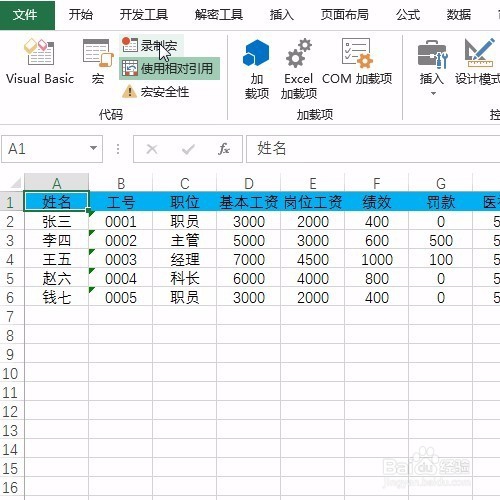Viewport: 500px width, 500px height.
Task: Select cell 王五
Action: [x=56, y=259]
